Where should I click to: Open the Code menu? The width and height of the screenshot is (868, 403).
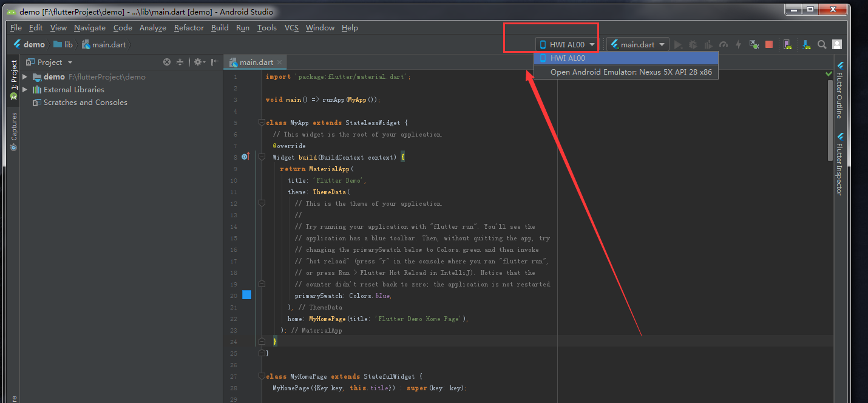123,27
